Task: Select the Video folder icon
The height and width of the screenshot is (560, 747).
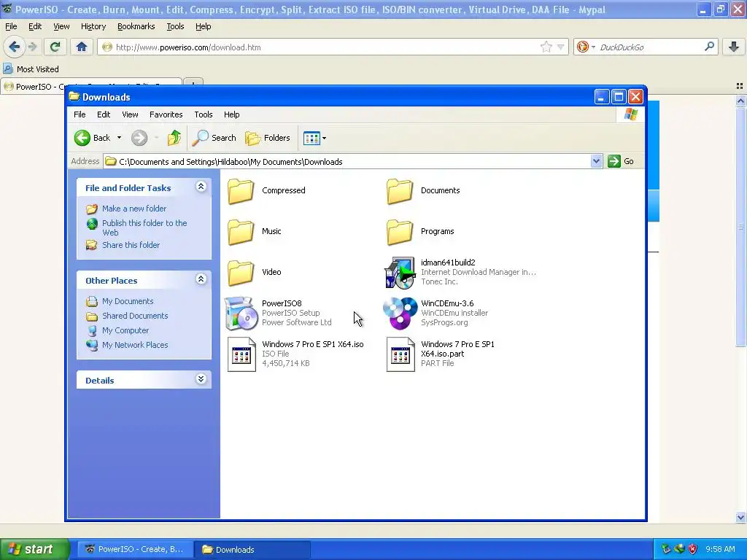Action: coord(241,273)
